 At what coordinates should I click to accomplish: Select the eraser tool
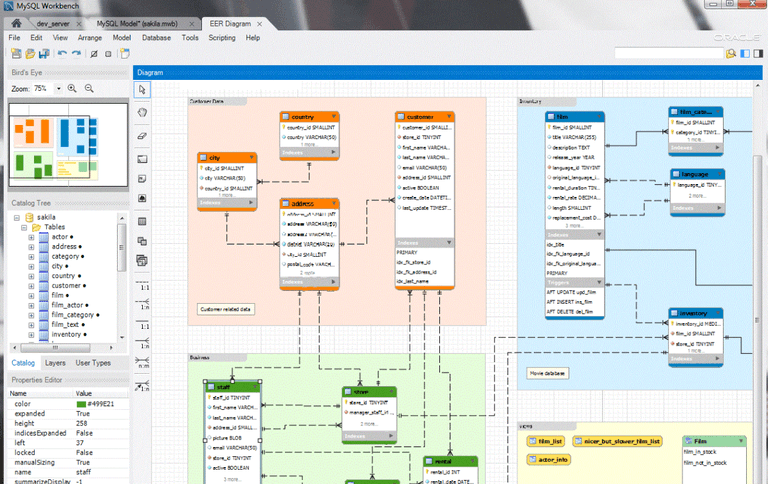(x=142, y=136)
